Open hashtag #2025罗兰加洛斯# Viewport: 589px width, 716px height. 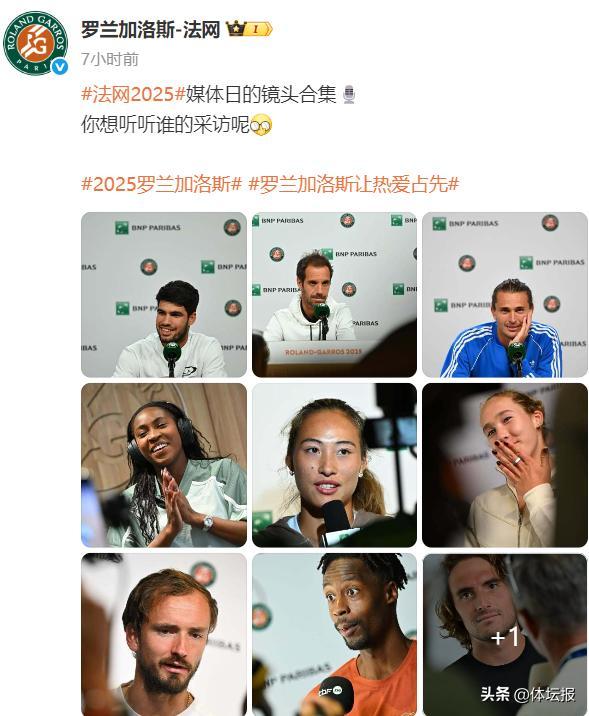[x=161, y=184]
